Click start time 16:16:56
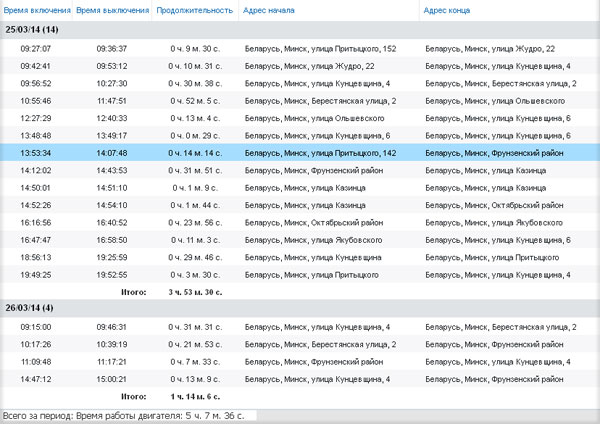Image resolution: width=600 pixels, height=424 pixels. [36, 223]
